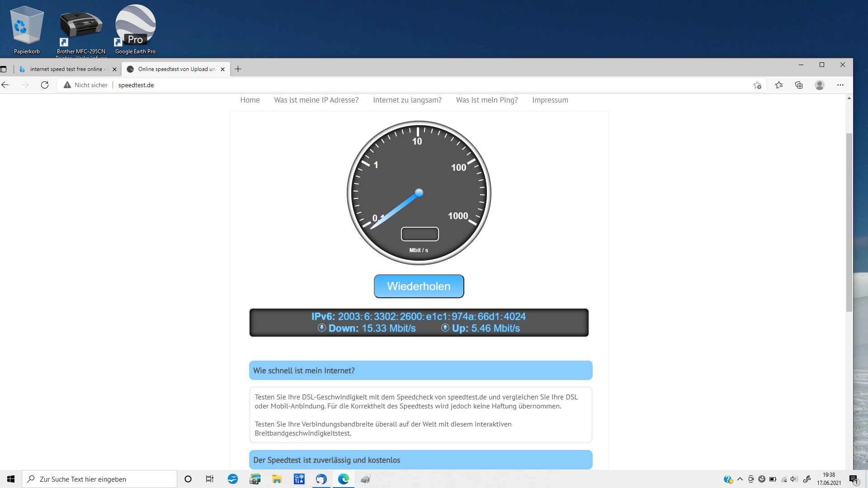Open Was ist meine IP Adresse page

[316, 100]
